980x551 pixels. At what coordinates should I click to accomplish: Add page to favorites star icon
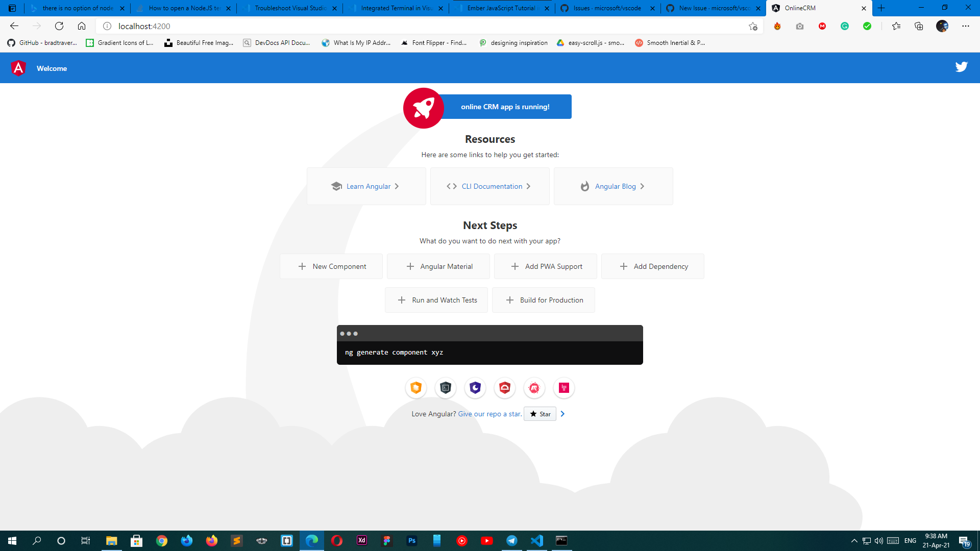[x=753, y=26]
